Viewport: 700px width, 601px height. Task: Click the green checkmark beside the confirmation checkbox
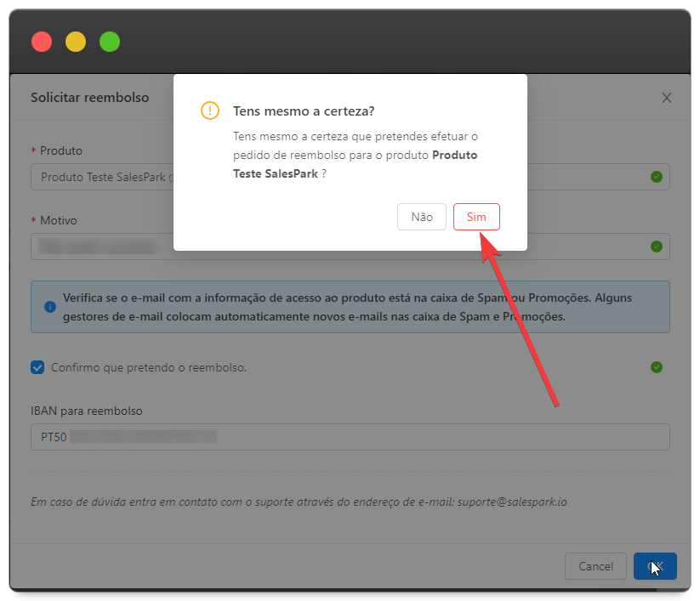(x=656, y=367)
